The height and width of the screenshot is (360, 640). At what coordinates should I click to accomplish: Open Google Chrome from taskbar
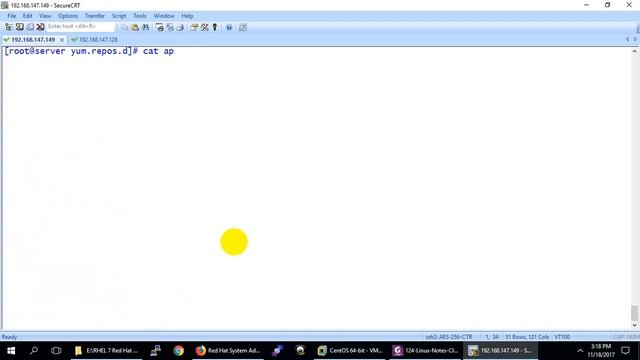[178, 351]
